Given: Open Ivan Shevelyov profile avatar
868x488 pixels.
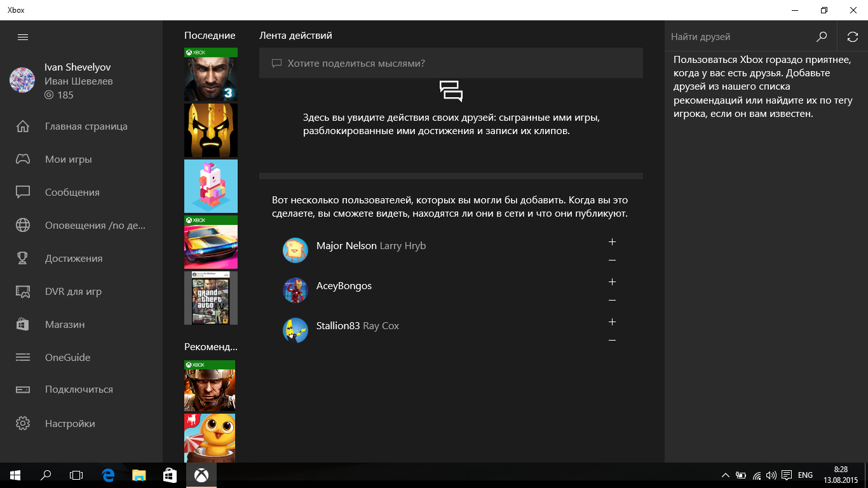Looking at the screenshot, I should point(22,80).
